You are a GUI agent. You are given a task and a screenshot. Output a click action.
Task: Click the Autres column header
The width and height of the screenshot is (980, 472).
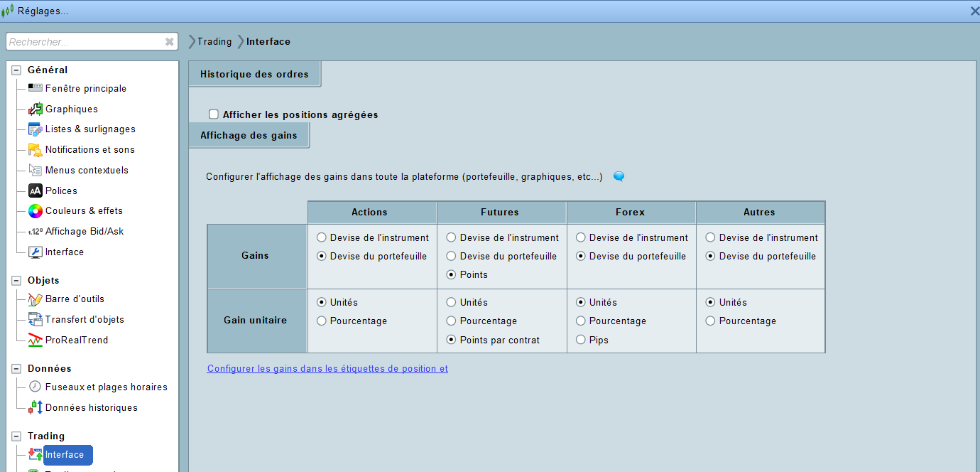coord(760,213)
